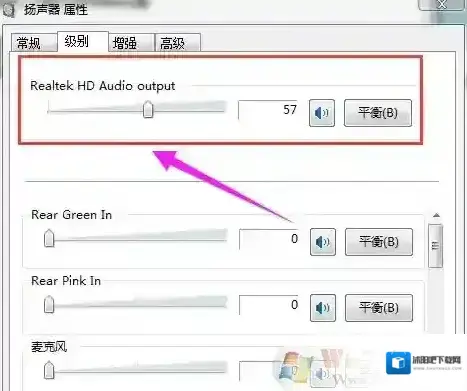467x391 pixels.
Task: Mute the Rear Pink In channel
Action: [x=323, y=308]
